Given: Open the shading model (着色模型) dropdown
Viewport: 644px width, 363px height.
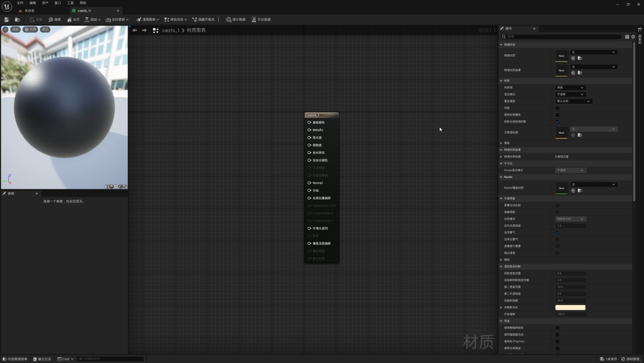Looking at the screenshot, I should point(574,101).
